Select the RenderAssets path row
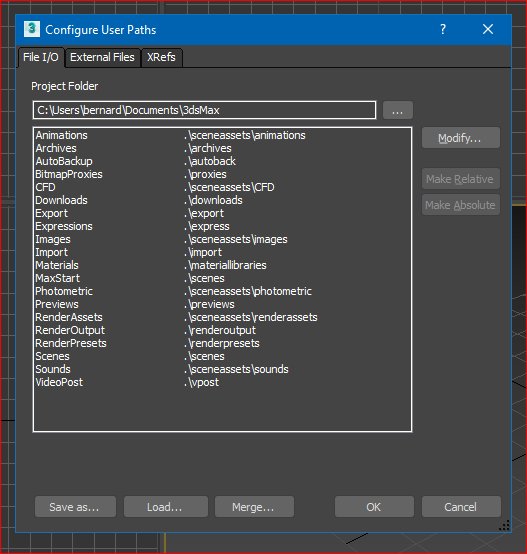Image resolution: width=527 pixels, height=554 pixels. click(223, 317)
